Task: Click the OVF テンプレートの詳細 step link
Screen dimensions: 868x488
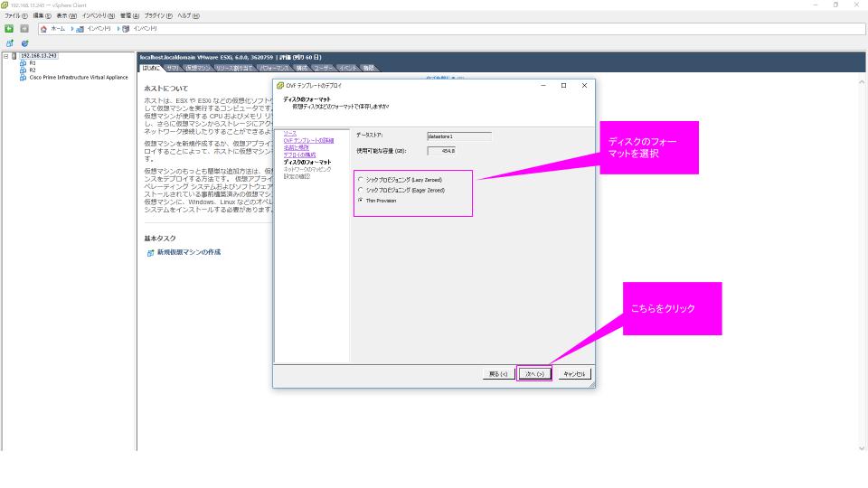Action: pos(308,141)
